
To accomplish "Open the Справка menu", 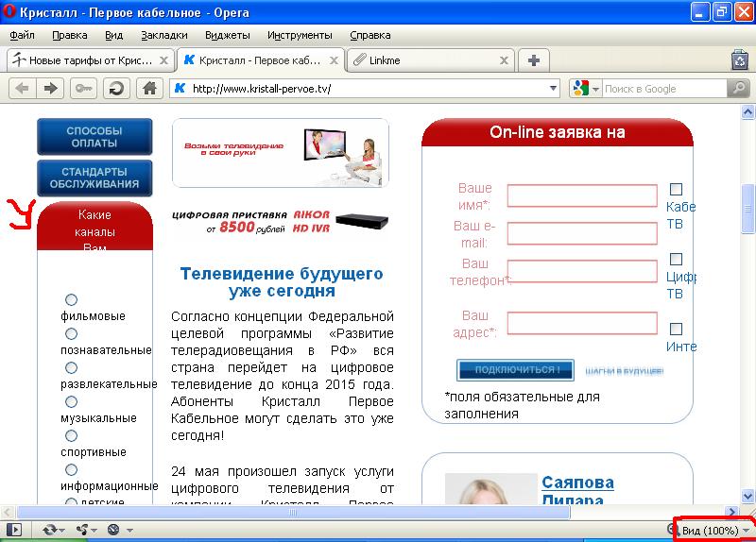I will click(x=370, y=35).
